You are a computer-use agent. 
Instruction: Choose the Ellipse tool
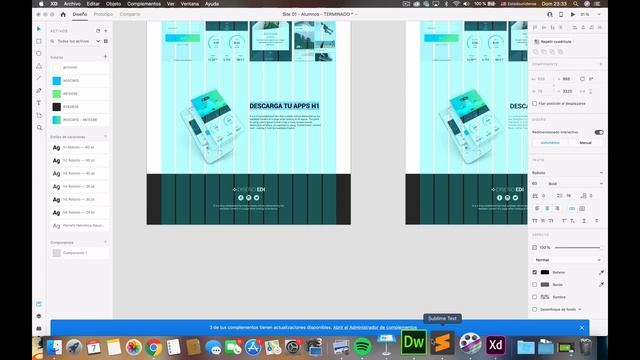39,53
